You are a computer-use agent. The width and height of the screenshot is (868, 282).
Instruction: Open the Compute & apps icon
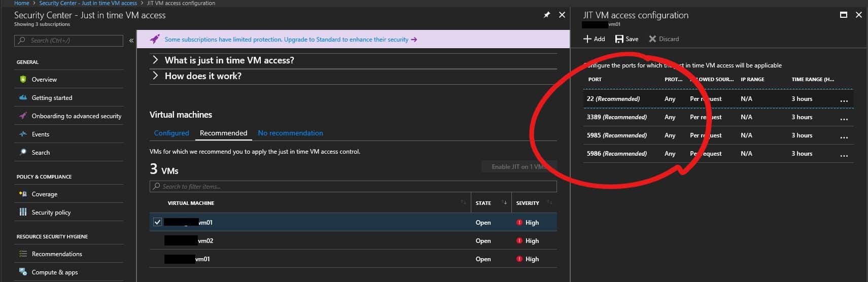click(23, 272)
